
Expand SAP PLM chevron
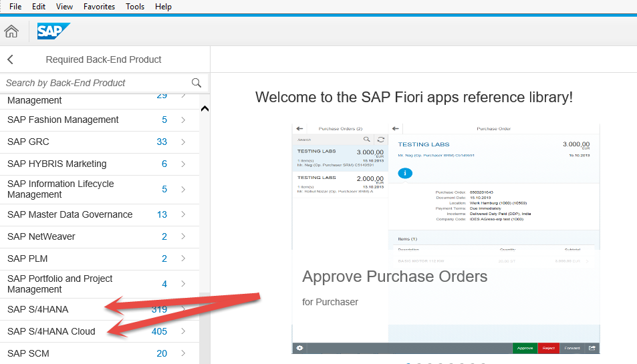point(183,258)
